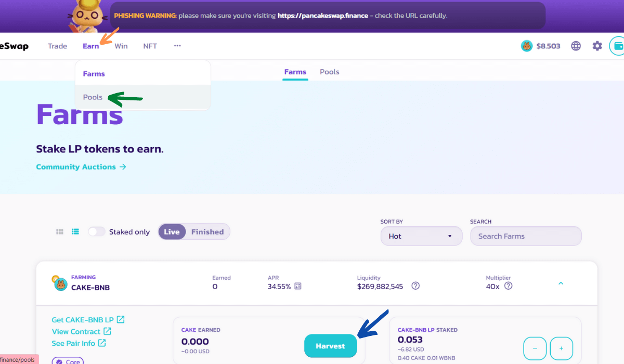Screen dimensions: 624x364
Task: Choose Farms in the Earn dropdown
Action: coord(143,74)
